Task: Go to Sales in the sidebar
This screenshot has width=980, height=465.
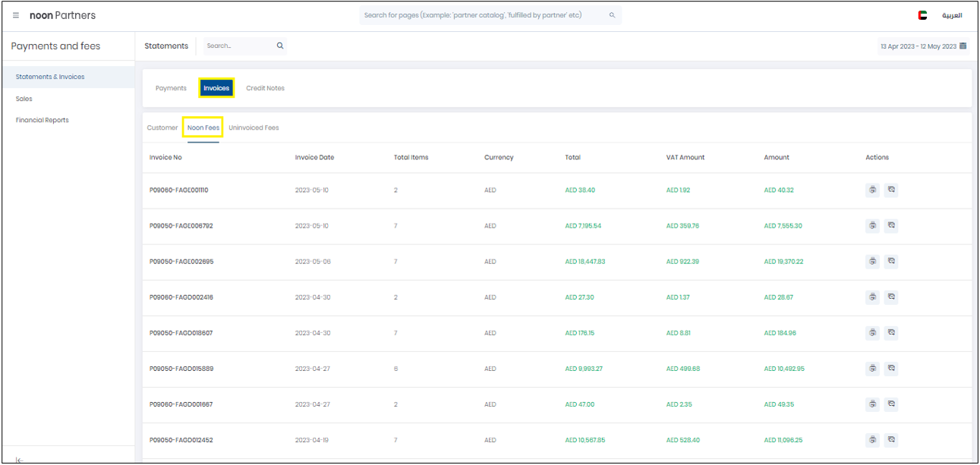Action: pyautogui.click(x=24, y=99)
